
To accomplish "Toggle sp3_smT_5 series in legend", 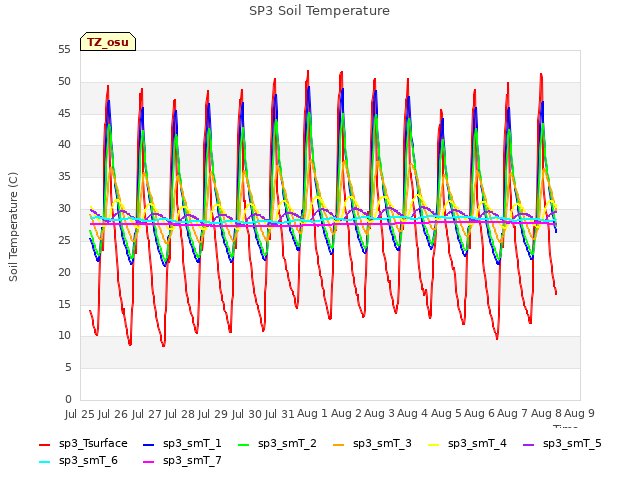I will (562, 443).
